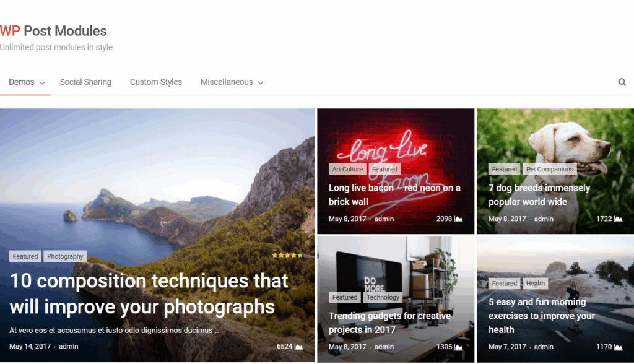Click the star rating on the photography post
The width and height of the screenshot is (634, 364).
(287, 255)
